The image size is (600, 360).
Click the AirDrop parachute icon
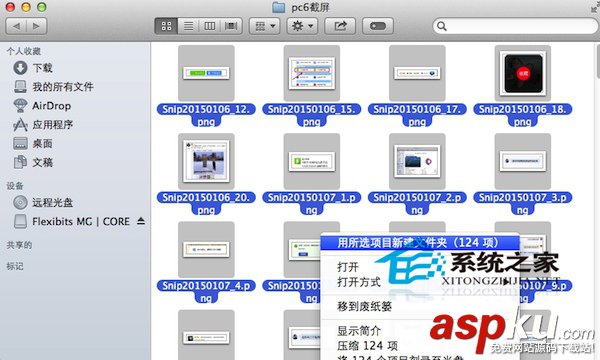[x=20, y=106]
